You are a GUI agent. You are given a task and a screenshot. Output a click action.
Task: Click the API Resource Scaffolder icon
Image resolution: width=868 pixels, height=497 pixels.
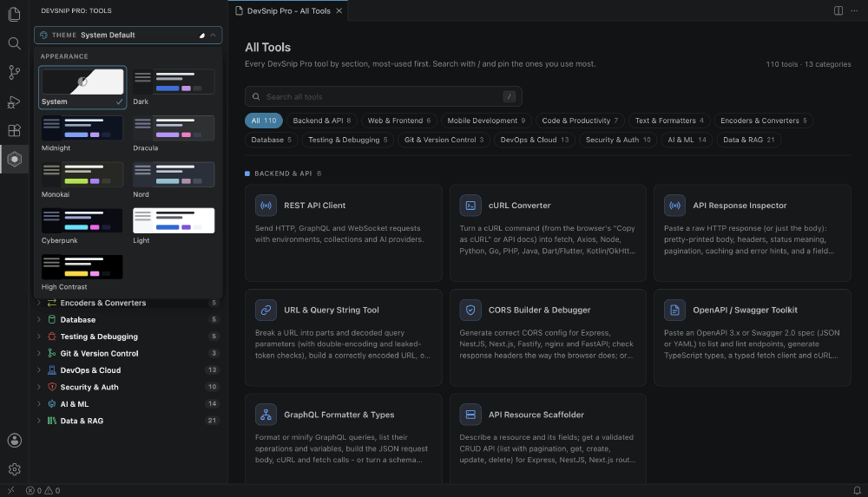point(470,415)
